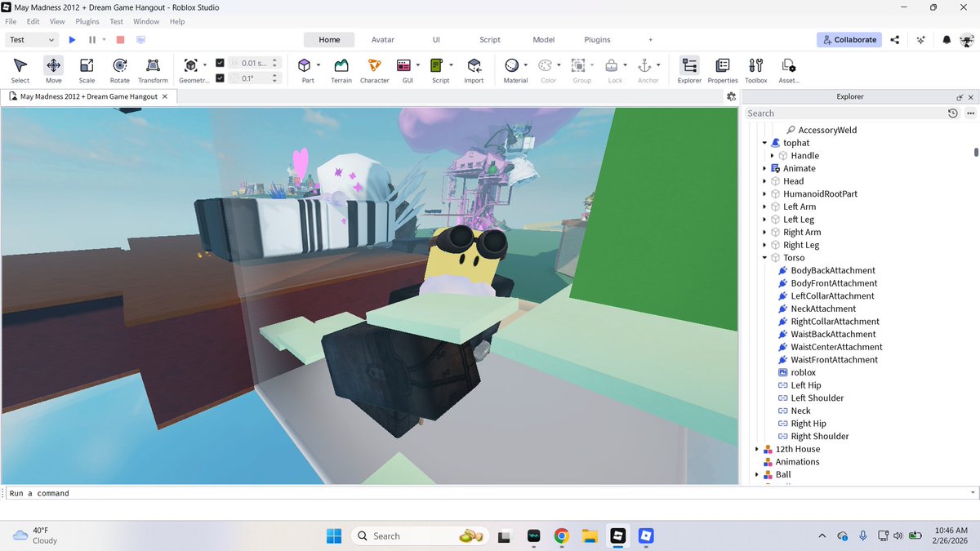Open the user avatar account menu
The image size is (980, 551).
[x=967, y=39]
